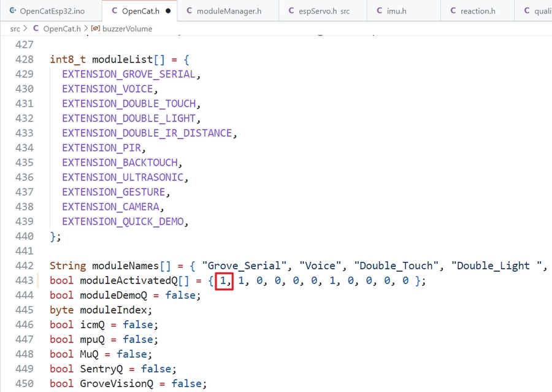Switch to the OpenCatEsp32.ino tab
The width and height of the screenshot is (552, 392).
[52, 11]
